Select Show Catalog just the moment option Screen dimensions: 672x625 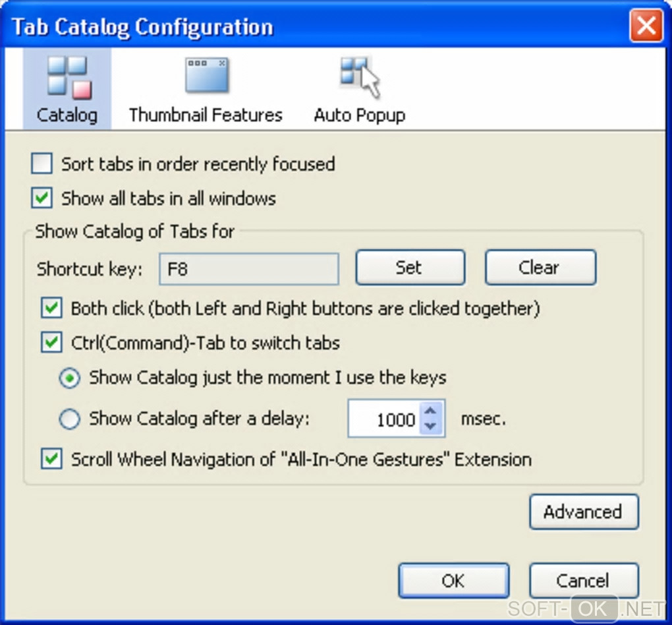pyautogui.click(x=70, y=378)
